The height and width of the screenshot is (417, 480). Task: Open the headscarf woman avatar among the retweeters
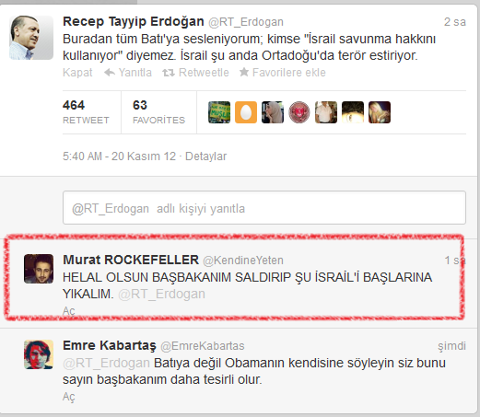tap(273, 112)
